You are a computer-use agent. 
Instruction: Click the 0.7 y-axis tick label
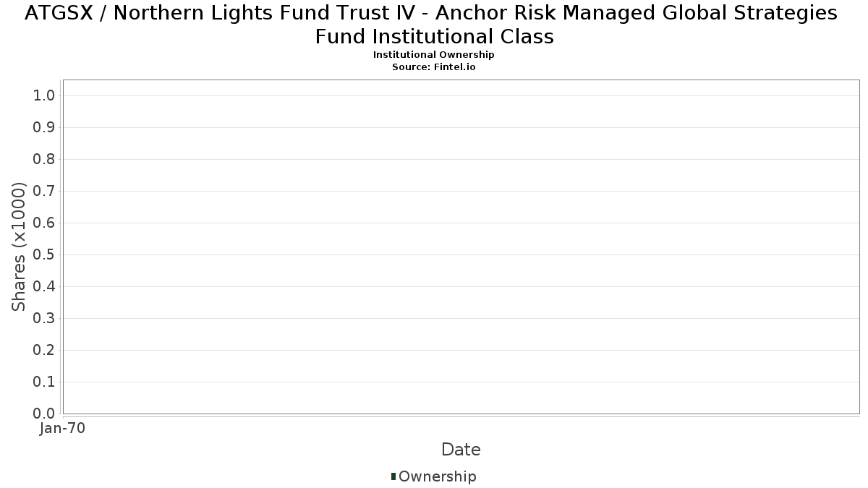pos(45,191)
